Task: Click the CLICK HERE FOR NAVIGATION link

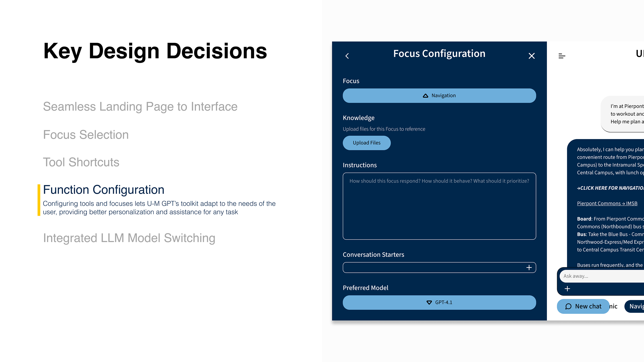Action: click(x=610, y=188)
